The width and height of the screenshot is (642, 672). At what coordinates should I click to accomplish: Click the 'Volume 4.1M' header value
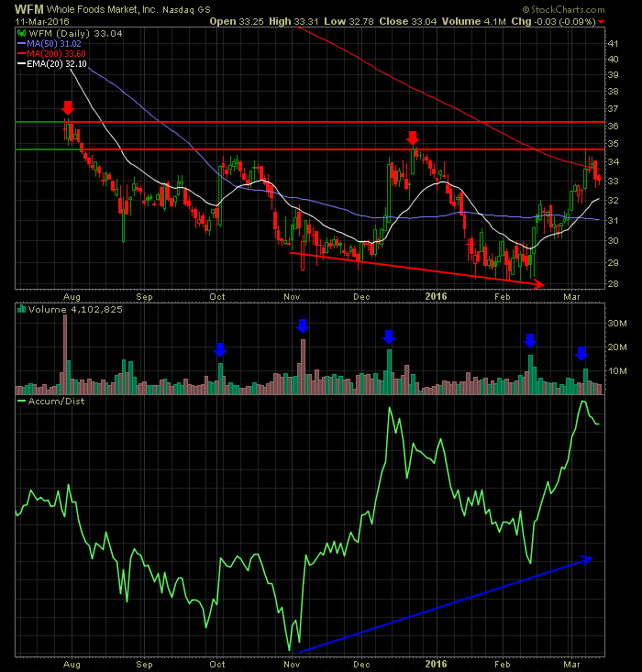[474, 21]
